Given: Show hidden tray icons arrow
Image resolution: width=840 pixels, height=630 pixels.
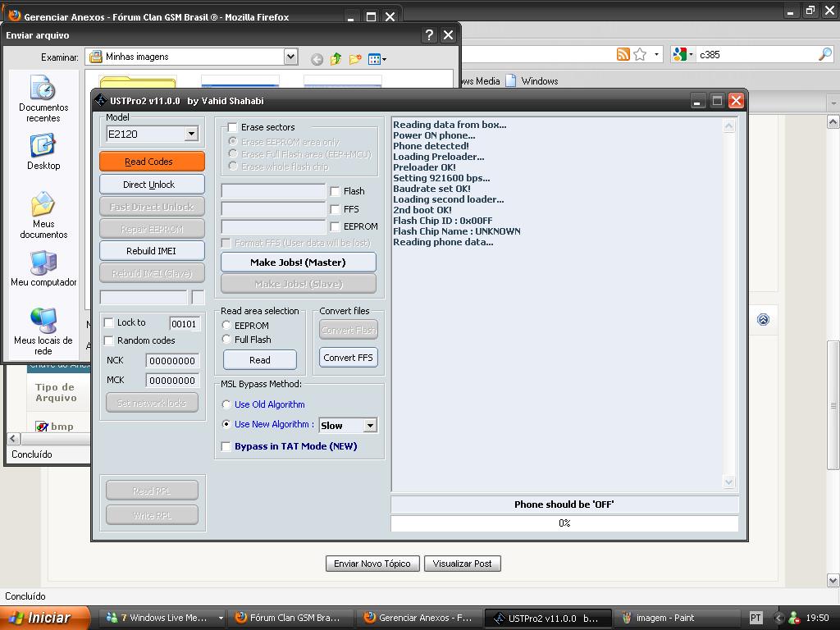Looking at the screenshot, I should coord(779,618).
